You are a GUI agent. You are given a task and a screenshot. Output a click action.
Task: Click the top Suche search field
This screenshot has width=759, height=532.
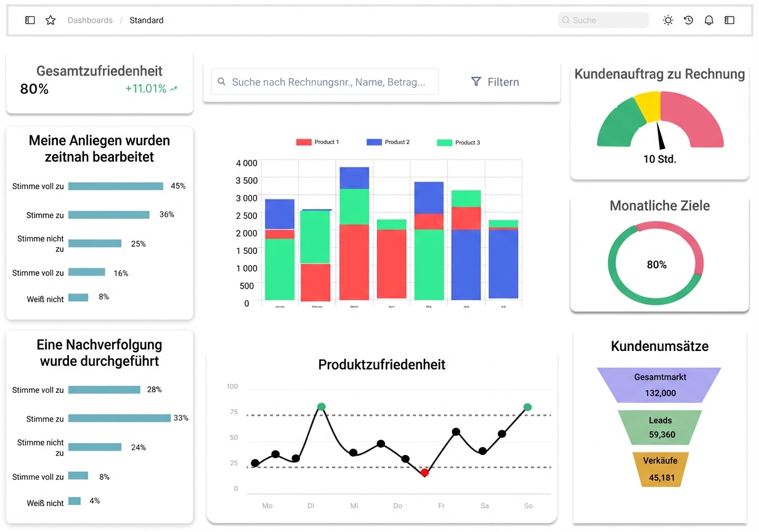click(x=604, y=20)
